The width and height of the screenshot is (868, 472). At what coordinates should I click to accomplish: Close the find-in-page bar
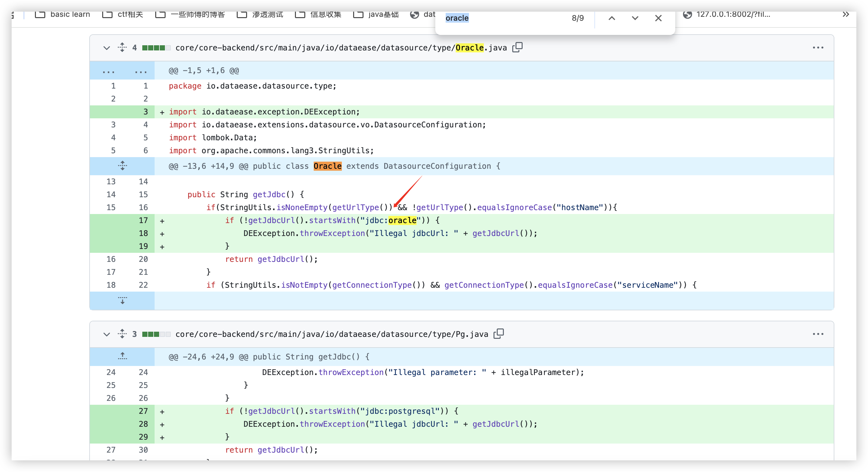(x=658, y=18)
